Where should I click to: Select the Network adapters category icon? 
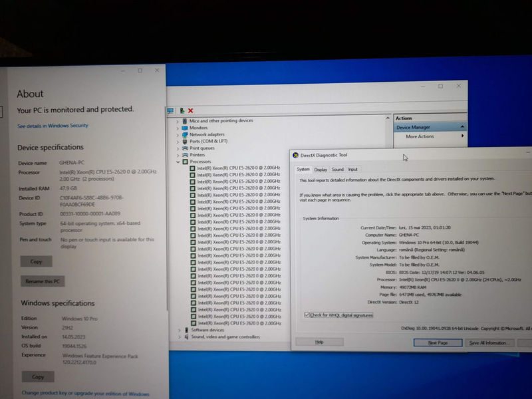[185, 135]
